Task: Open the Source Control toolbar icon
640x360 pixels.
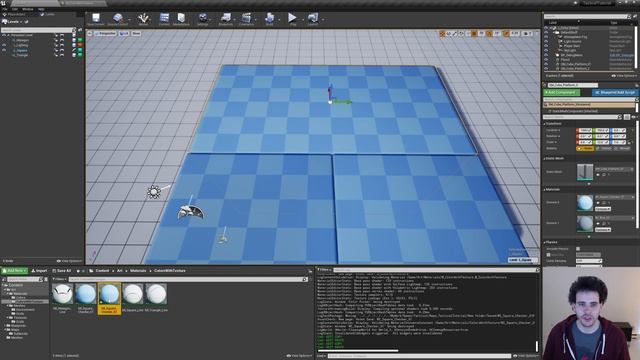Action: pos(118,18)
